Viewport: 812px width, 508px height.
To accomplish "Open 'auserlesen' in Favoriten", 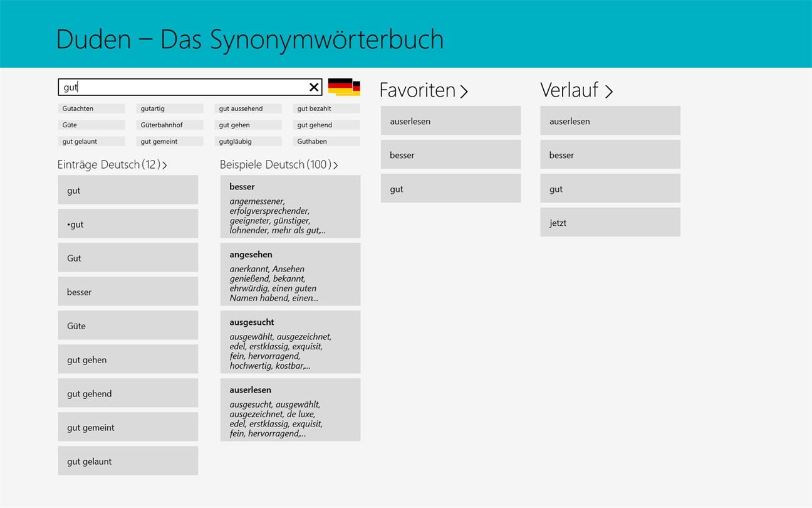I will point(450,120).
